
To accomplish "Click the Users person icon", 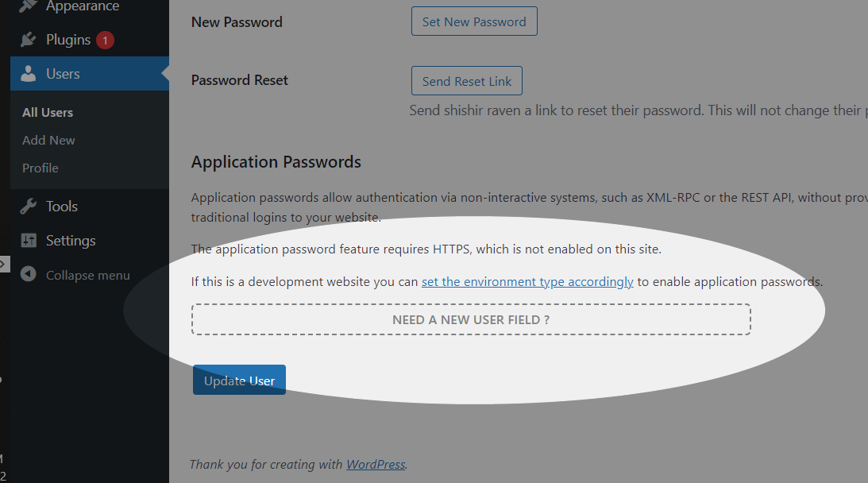I will pyautogui.click(x=28, y=73).
